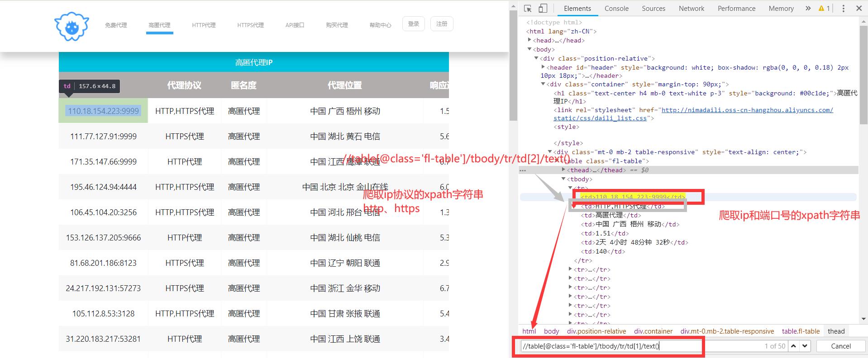Click the IP cell 24.217.192.131:57273
Screen dimensions: 868x358
pyautogui.click(x=103, y=288)
